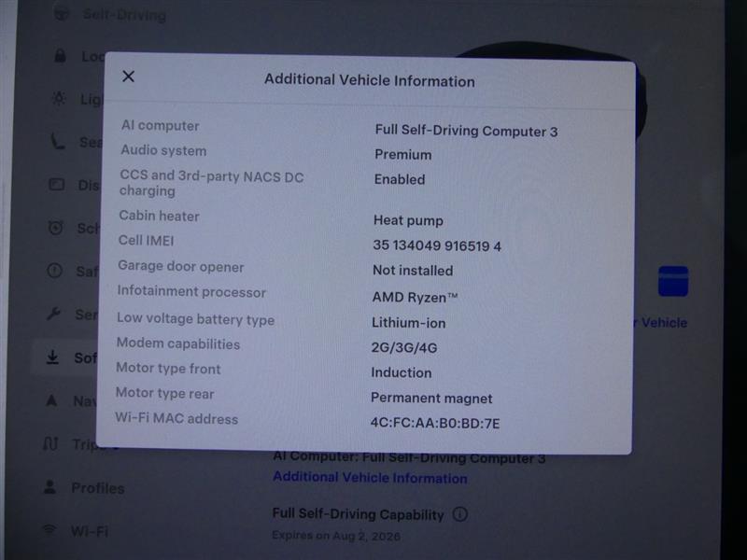Select the Low voltage battery type label
The height and width of the screenshot is (560, 747).
[x=195, y=318]
